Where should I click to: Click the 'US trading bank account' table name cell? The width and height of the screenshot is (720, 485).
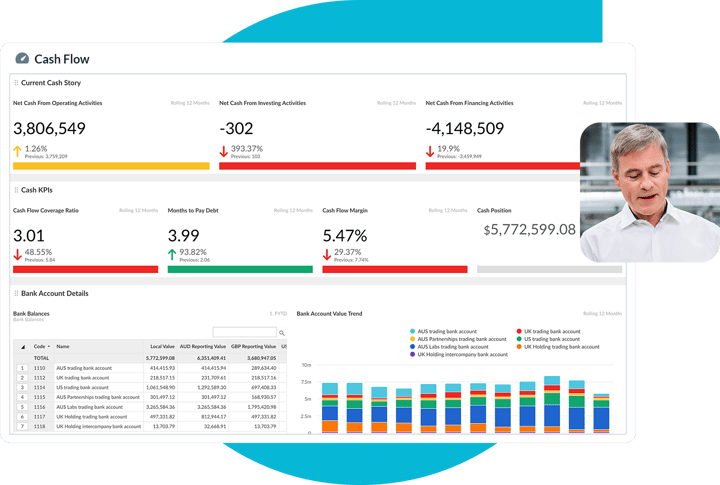[x=82, y=387]
